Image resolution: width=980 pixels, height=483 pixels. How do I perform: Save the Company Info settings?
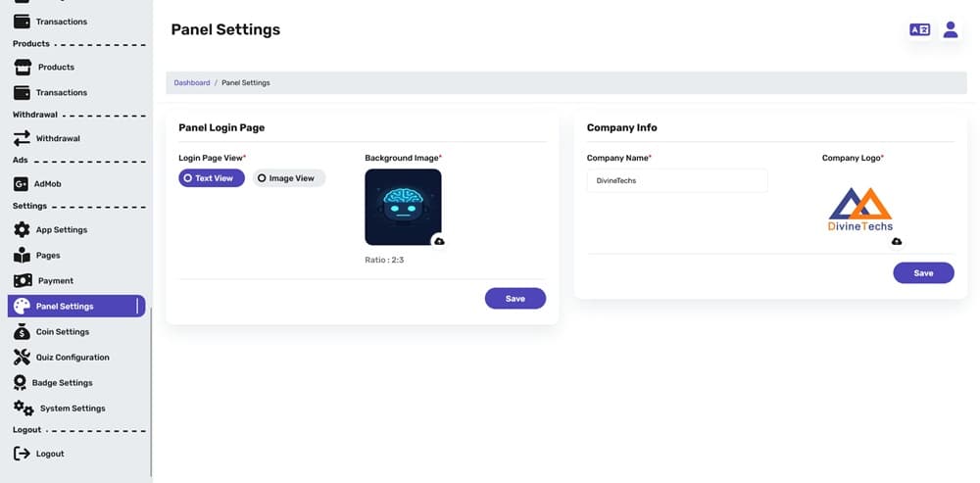(x=923, y=273)
